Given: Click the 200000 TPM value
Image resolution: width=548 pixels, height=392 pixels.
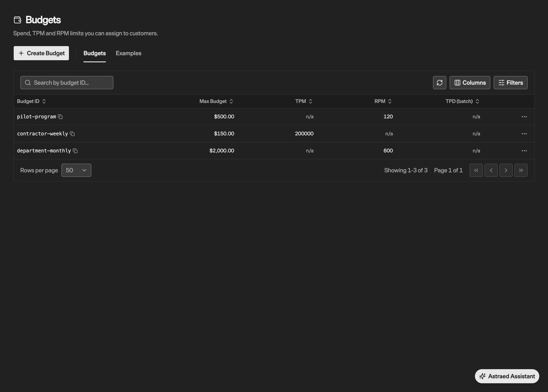Looking at the screenshot, I should (x=304, y=134).
